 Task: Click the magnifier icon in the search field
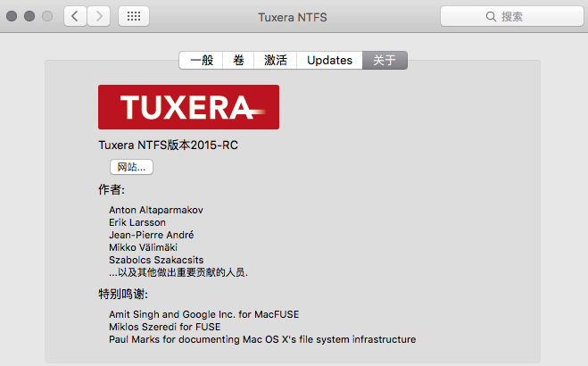coord(491,16)
